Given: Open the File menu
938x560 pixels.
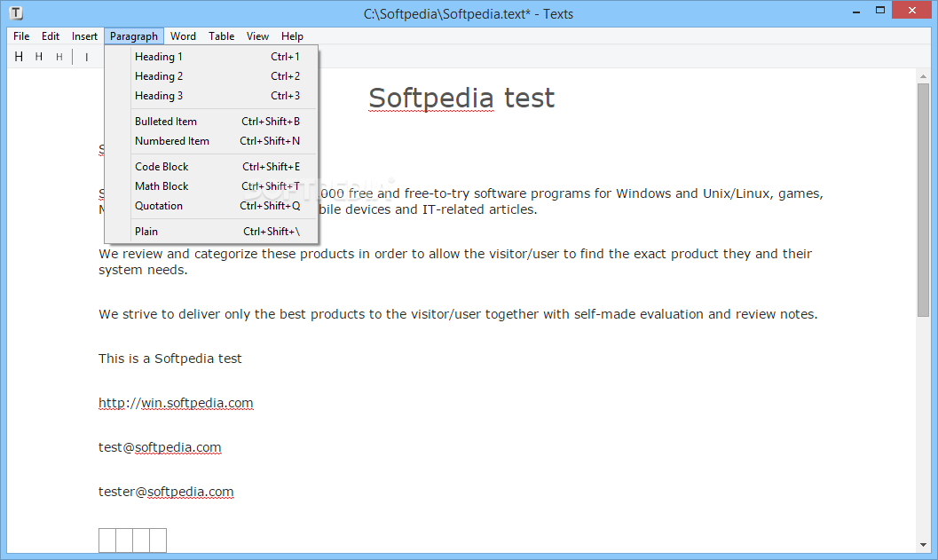Looking at the screenshot, I should [21, 35].
